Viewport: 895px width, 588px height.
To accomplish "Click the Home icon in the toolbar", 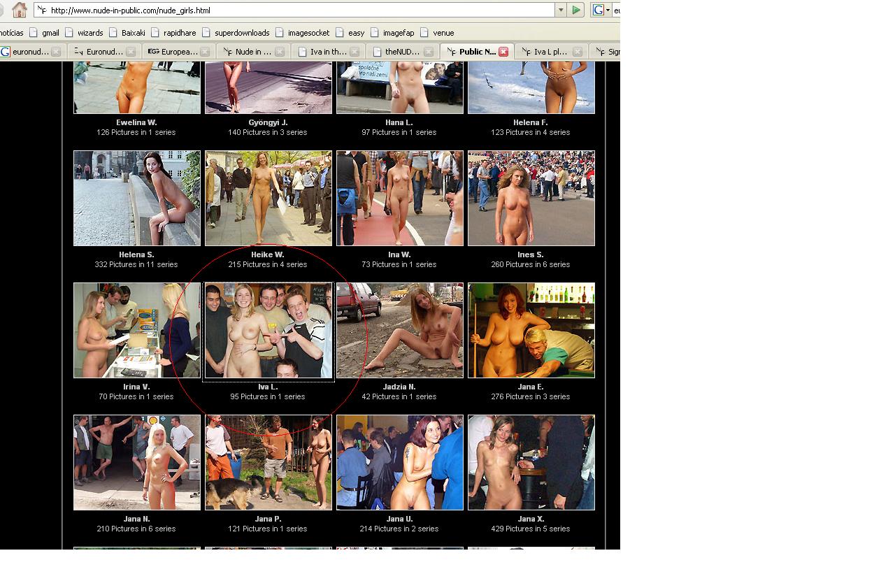I will click(x=20, y=10).
